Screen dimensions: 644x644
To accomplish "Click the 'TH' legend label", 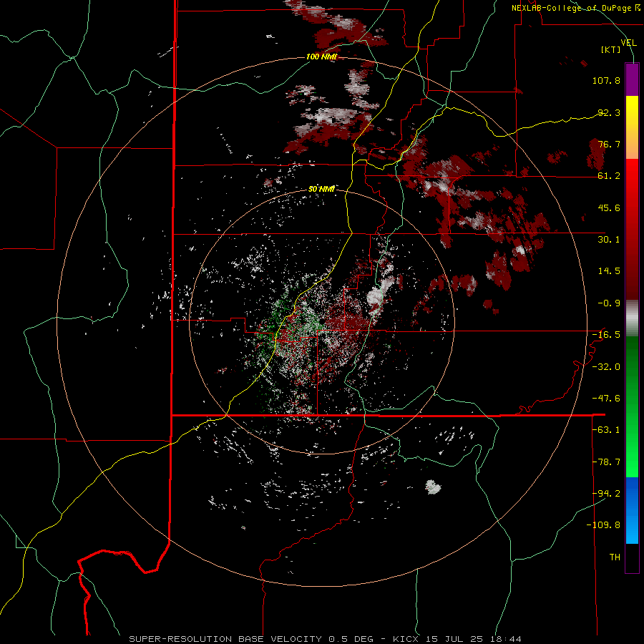I will [615, 557].
